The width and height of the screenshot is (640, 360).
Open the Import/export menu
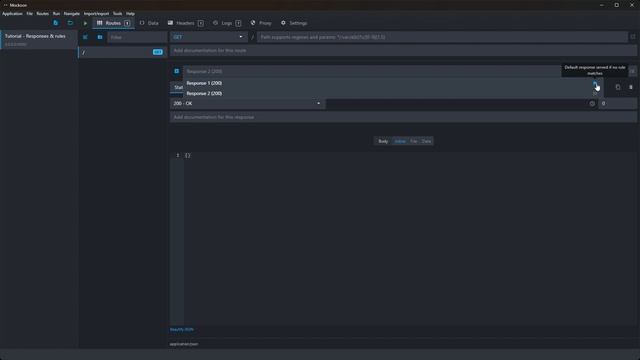coord(96,13)
